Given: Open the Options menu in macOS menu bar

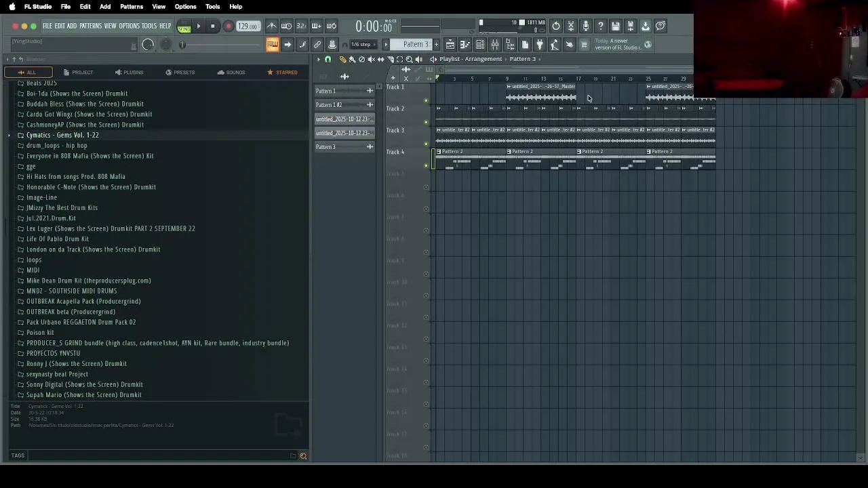Looking at the screenshot, I should [x=185, y=6].
